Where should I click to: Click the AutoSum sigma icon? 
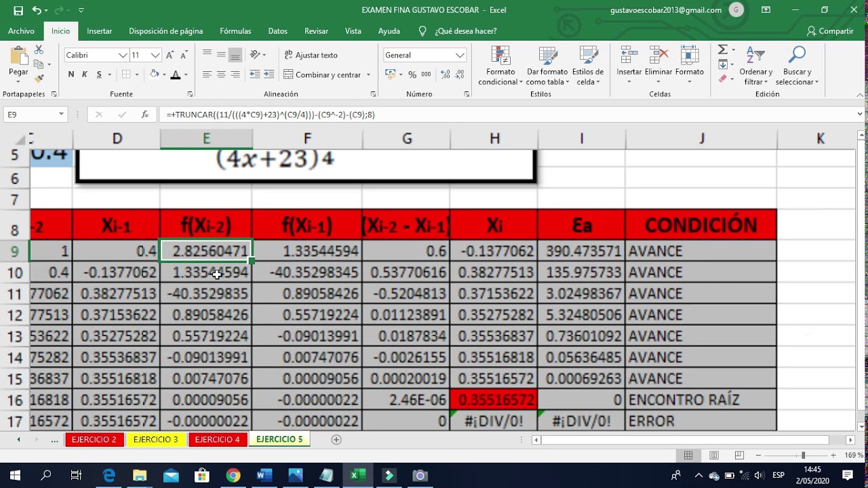coord(722,50)
